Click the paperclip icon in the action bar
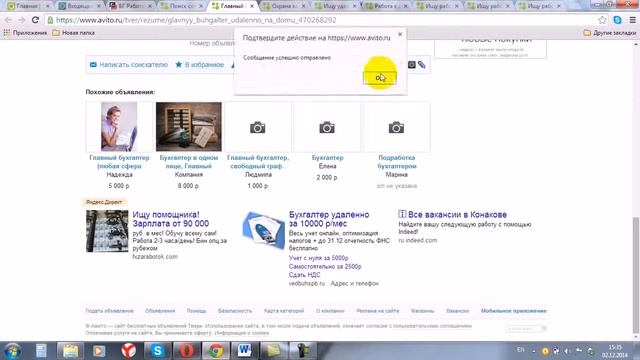Screen dimensions: 640x360 (x=422, y=64)
